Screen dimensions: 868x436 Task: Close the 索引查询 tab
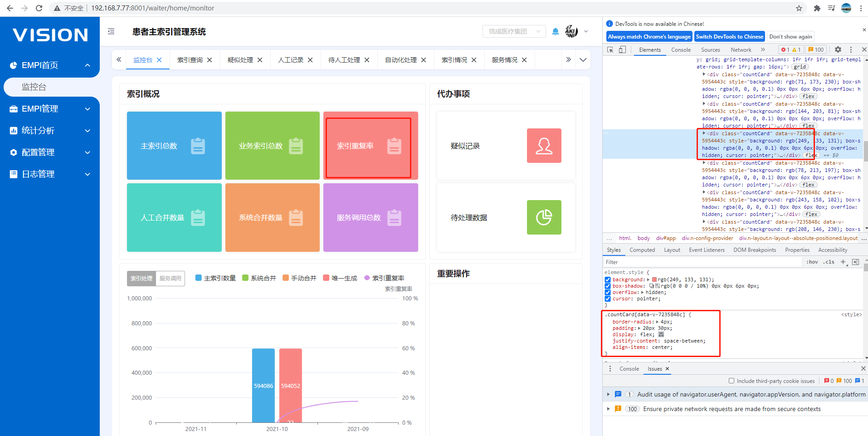pyautogui.click(x=210, y=60)
